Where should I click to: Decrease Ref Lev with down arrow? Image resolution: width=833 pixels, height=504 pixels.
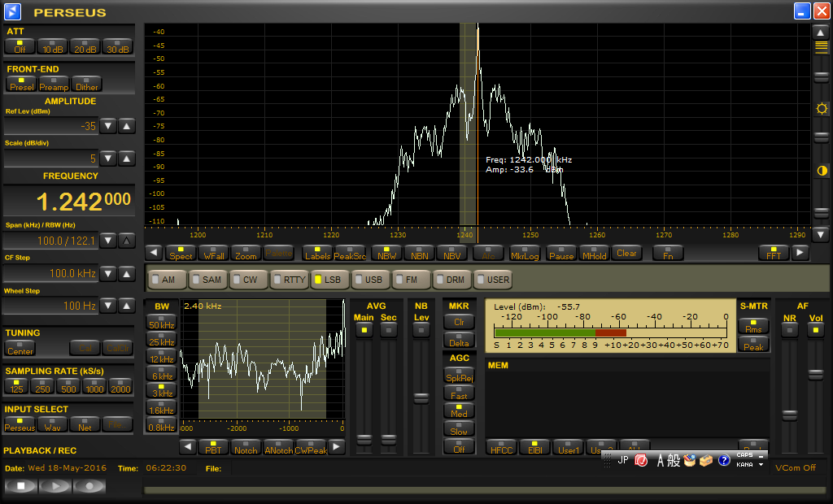(x=108, y=126)
